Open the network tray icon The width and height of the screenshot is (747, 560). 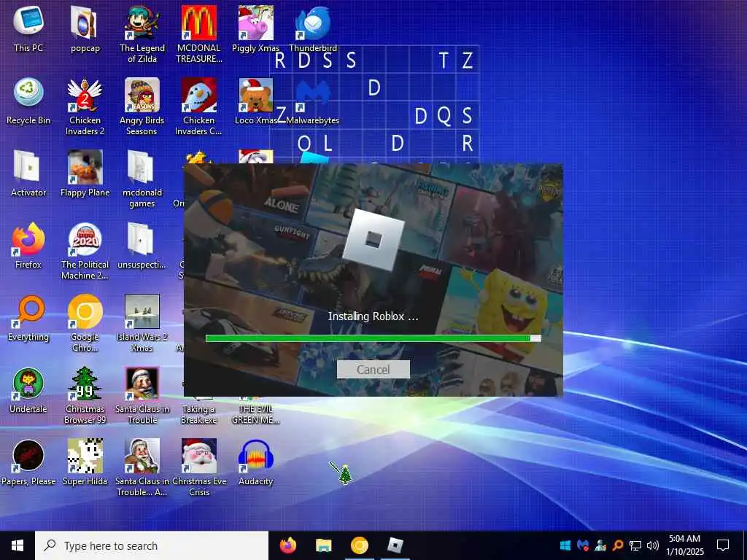[x=635, y=545]
